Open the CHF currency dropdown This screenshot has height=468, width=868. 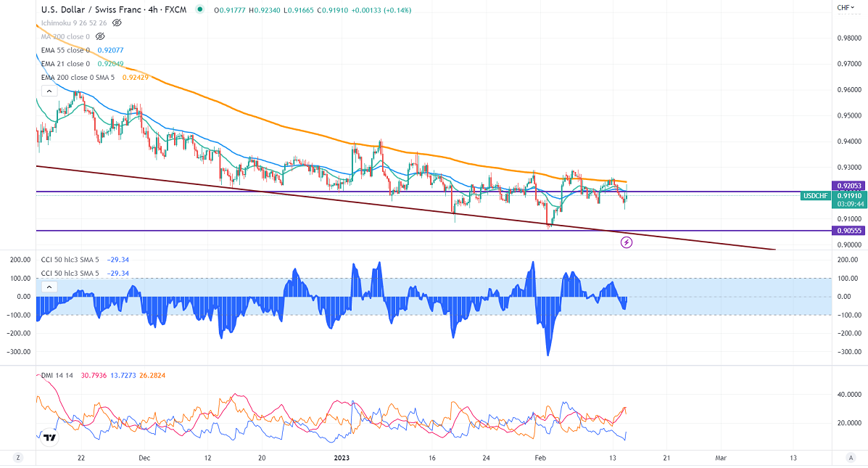click(845, 8)
